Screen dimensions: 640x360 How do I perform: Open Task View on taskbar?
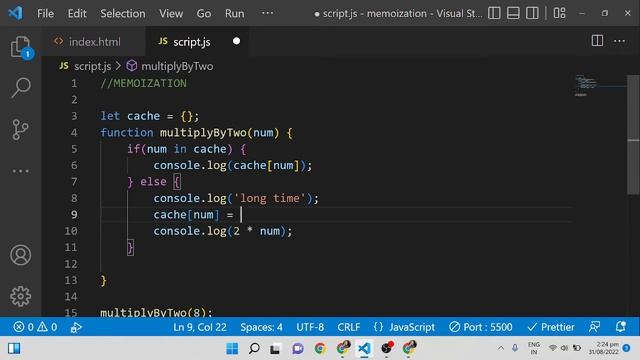(x=275, y=348)
